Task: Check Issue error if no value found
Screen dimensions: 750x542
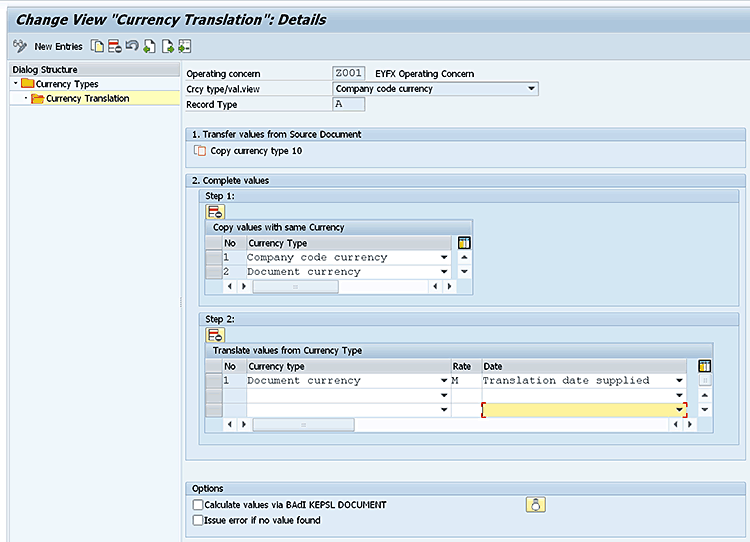Action: (198, 520)
